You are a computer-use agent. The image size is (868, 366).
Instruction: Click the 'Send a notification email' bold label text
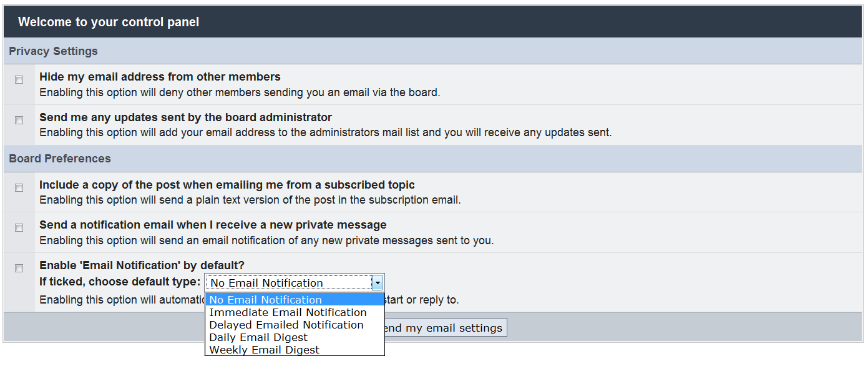coord(213,225)
